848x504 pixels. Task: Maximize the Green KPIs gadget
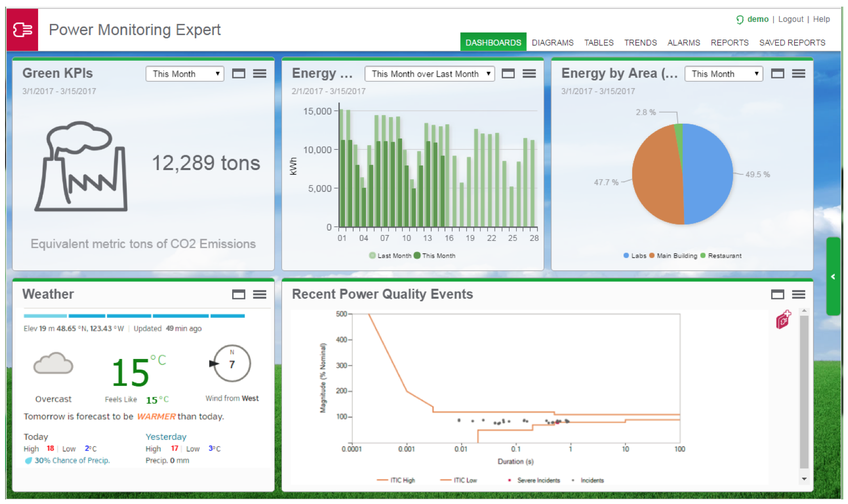[239, 74]
